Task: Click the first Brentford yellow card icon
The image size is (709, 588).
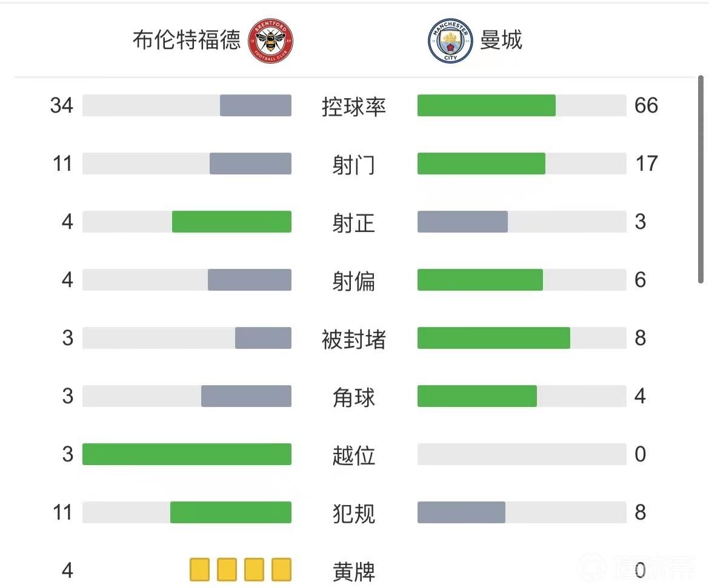Action: point(199,570)
